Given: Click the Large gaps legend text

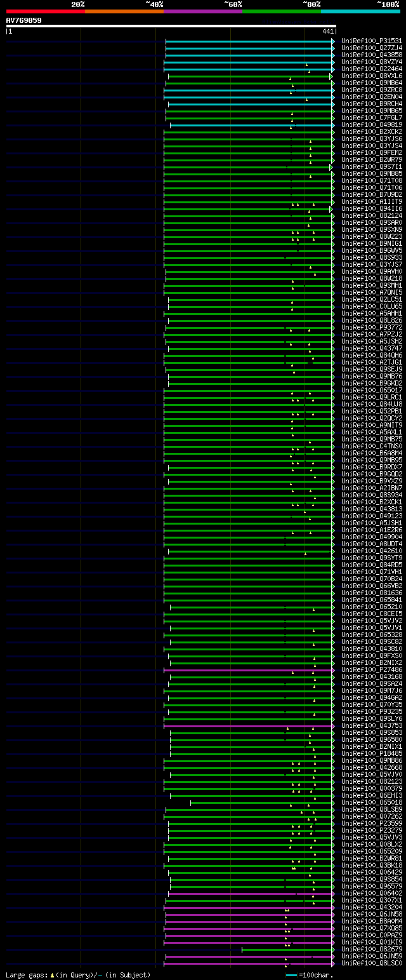Looking at the screenshot, I should pyautogui.click(x=78, y=975).
